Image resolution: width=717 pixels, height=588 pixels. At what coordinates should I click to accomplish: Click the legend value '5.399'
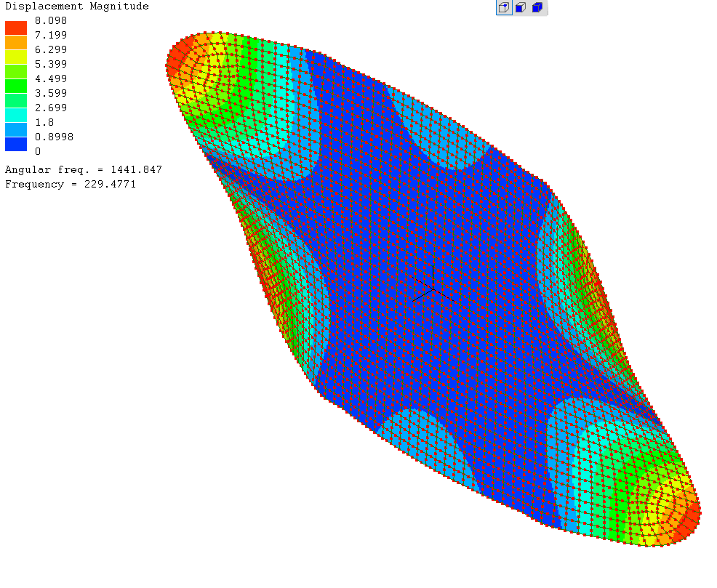coord(51,64)
